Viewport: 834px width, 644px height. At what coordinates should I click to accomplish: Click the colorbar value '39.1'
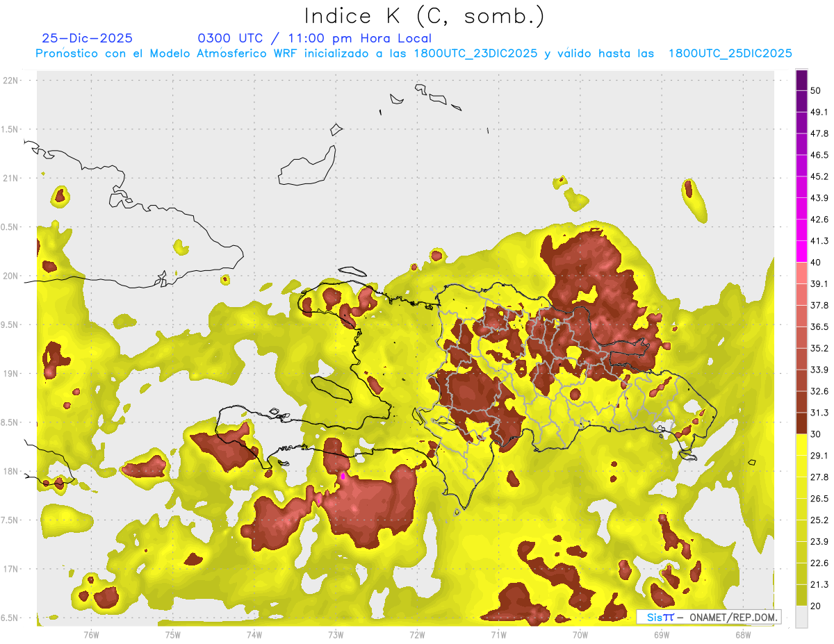tap(819, 283)
